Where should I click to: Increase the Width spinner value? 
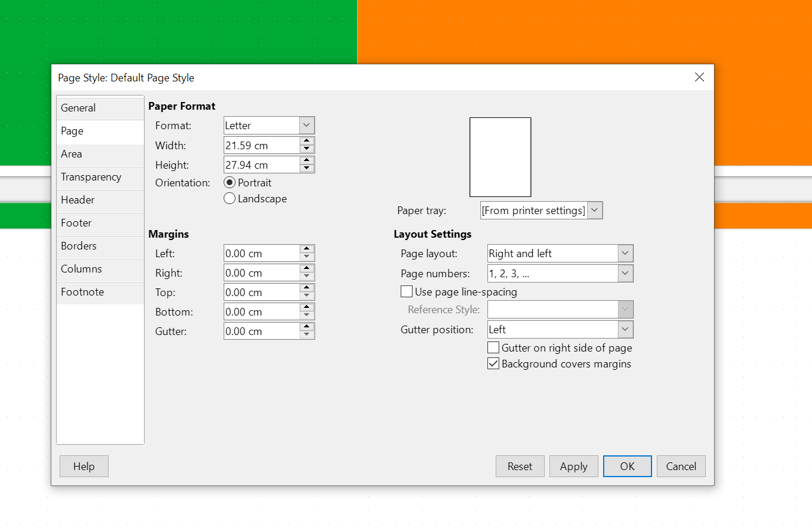pyautogui.click(x=307, y=141)
